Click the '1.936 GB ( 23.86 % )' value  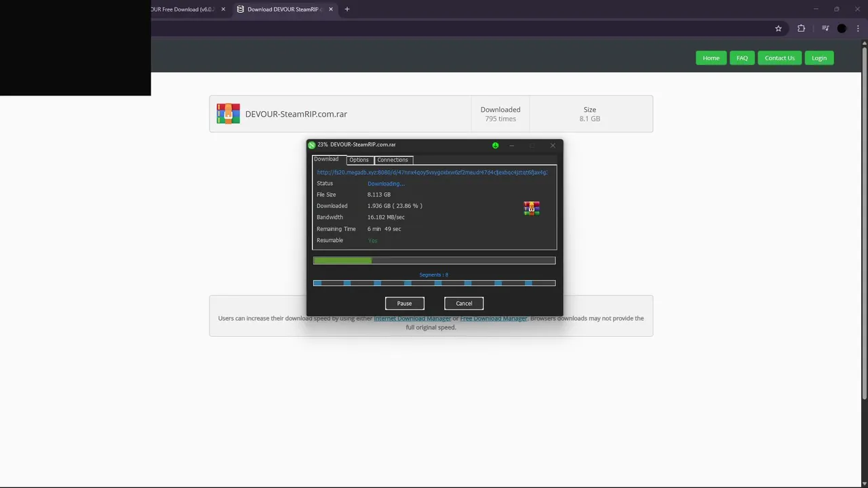(x=395, y=206)
